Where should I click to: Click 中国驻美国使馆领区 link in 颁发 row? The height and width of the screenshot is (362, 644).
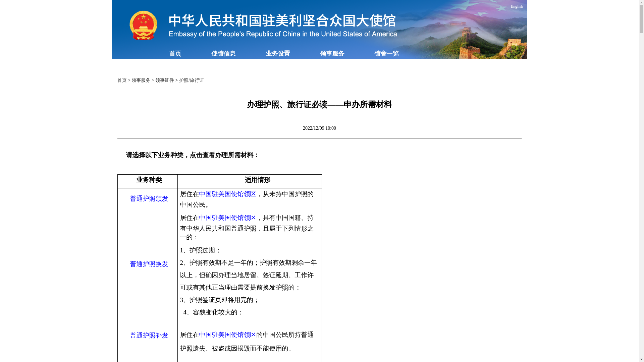pos(227,194)
